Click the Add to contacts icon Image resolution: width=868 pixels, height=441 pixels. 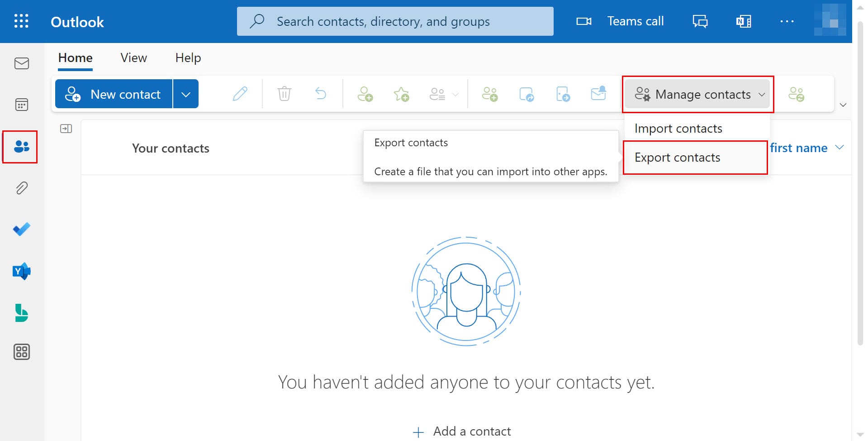click(365, 94)
